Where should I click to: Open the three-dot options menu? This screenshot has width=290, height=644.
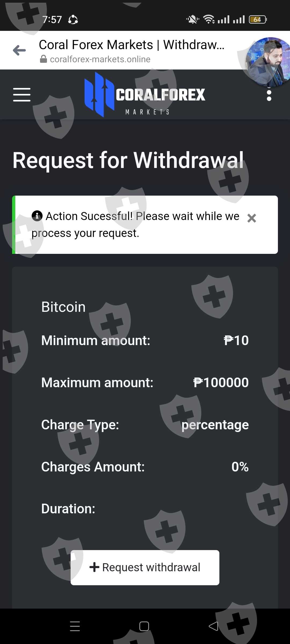coord(269,95)
